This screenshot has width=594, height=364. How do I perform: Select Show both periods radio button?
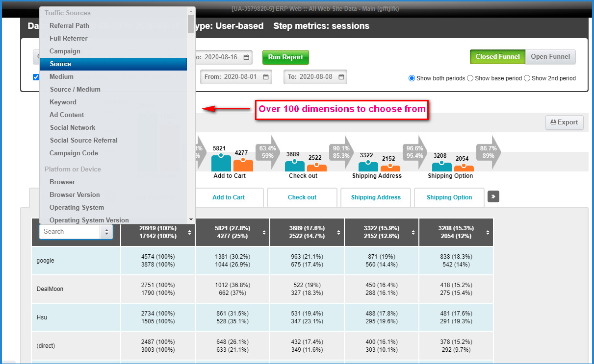[412, 78]
